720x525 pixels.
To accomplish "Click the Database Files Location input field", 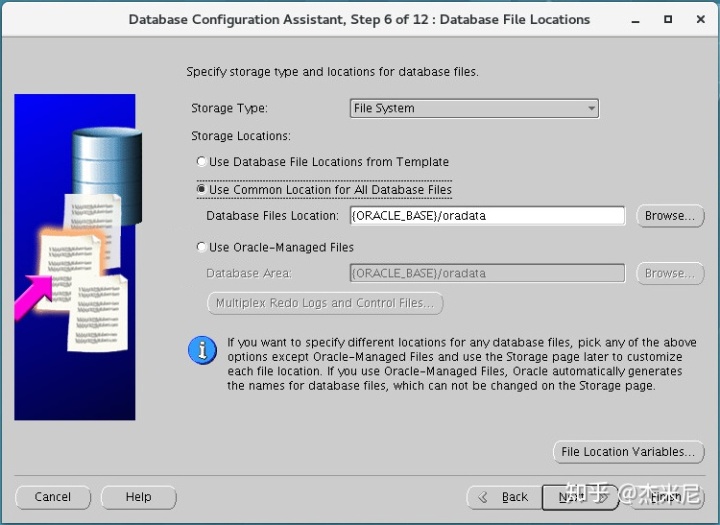I will point(487,216).
